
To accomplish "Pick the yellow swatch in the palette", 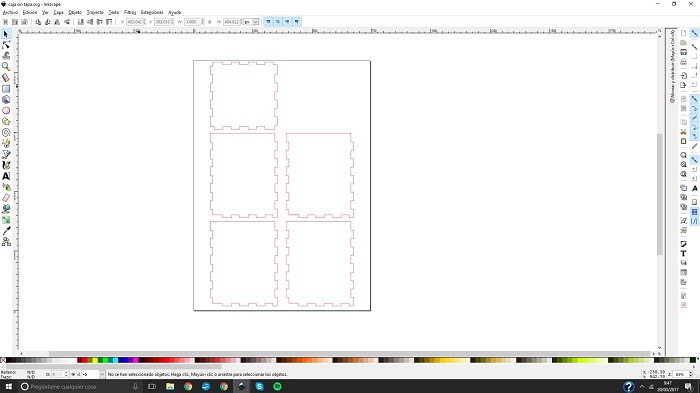I will [95, 360].
